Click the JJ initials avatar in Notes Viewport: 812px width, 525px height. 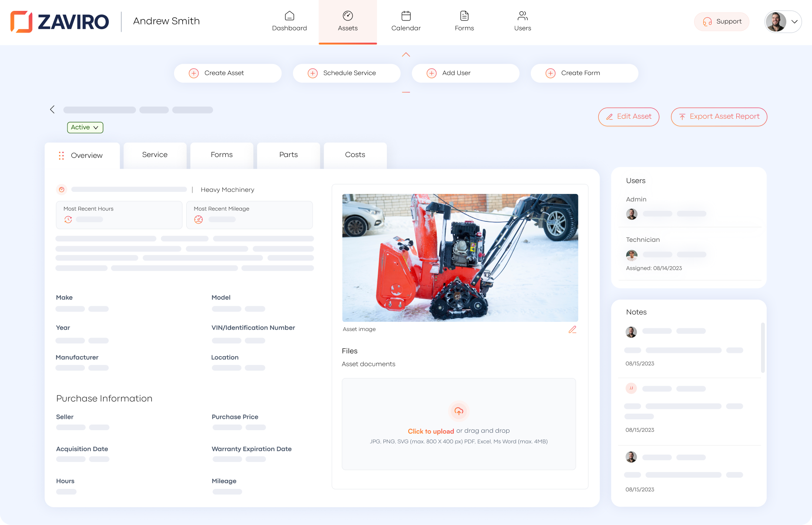tap(631, 388)
